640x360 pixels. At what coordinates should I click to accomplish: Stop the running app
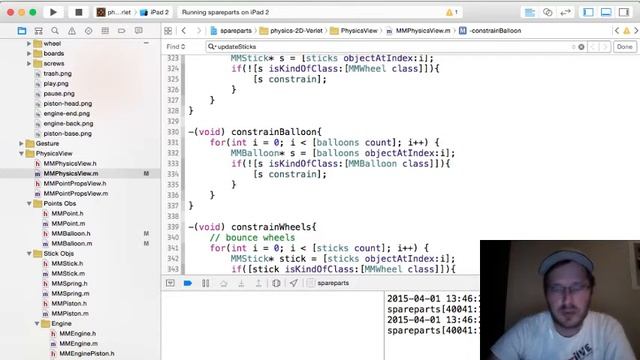[x=78, y=12]
